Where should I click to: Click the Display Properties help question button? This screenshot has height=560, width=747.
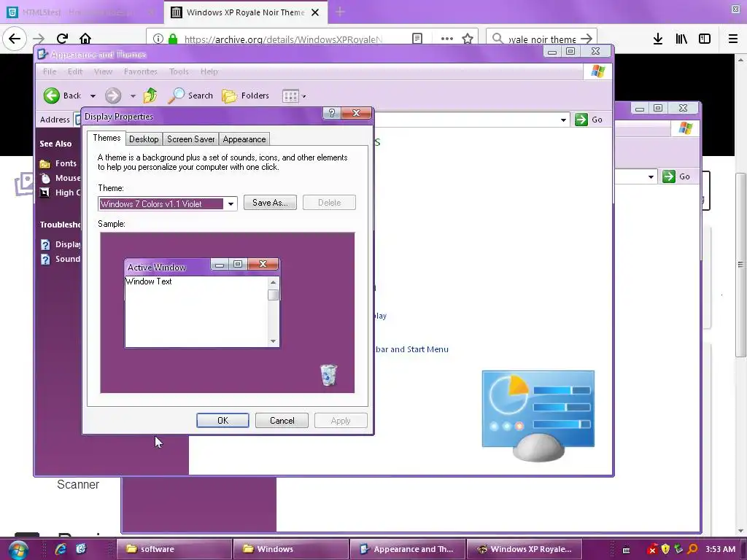[332, 113]
